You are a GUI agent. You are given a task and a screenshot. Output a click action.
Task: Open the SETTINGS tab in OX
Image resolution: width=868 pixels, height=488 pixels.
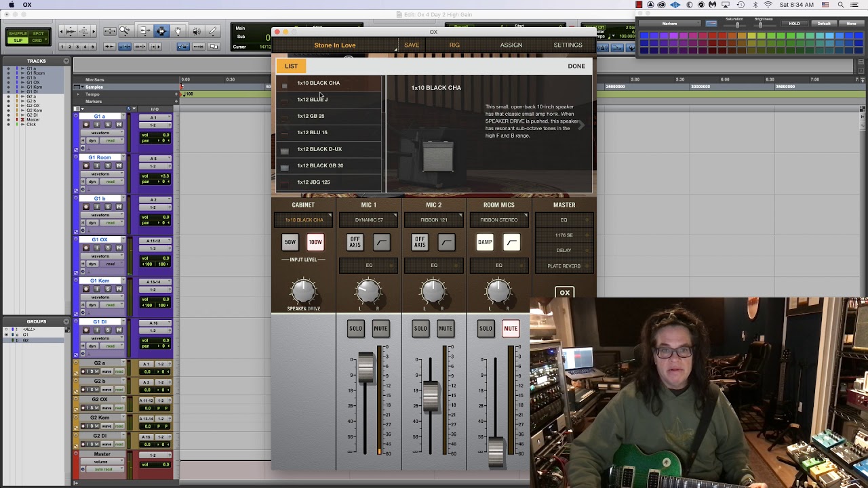click(568, 45)
